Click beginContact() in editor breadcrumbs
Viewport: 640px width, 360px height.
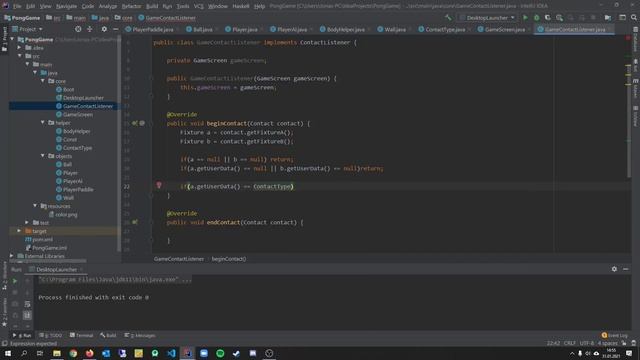pyautogui.click(x=229, y=259)
